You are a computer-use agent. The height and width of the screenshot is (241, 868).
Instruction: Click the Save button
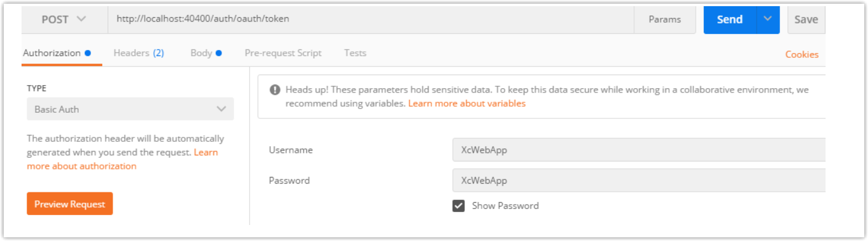[806, 19]
